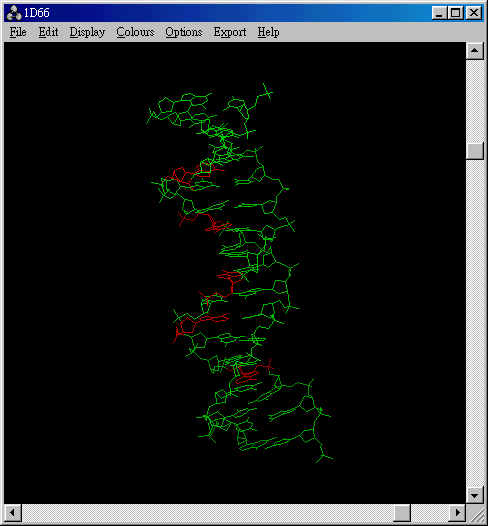Open the Options menu
Screen dimensions: 488x526
(x=183, y=32)
